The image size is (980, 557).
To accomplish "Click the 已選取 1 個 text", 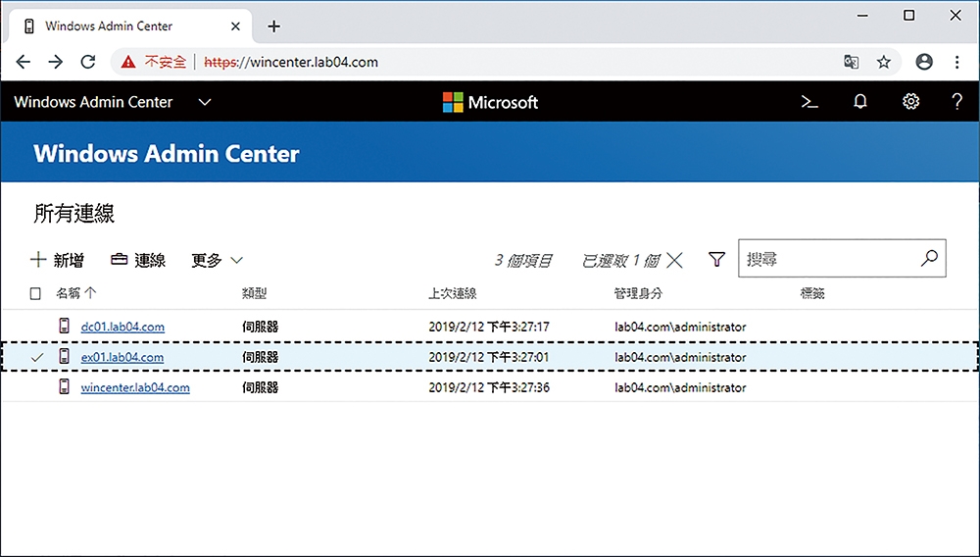I will (x=620, y=260).
